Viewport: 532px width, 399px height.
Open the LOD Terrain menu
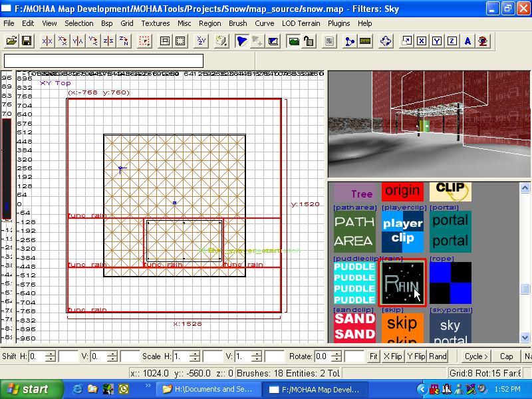click(x=300, y=23)
